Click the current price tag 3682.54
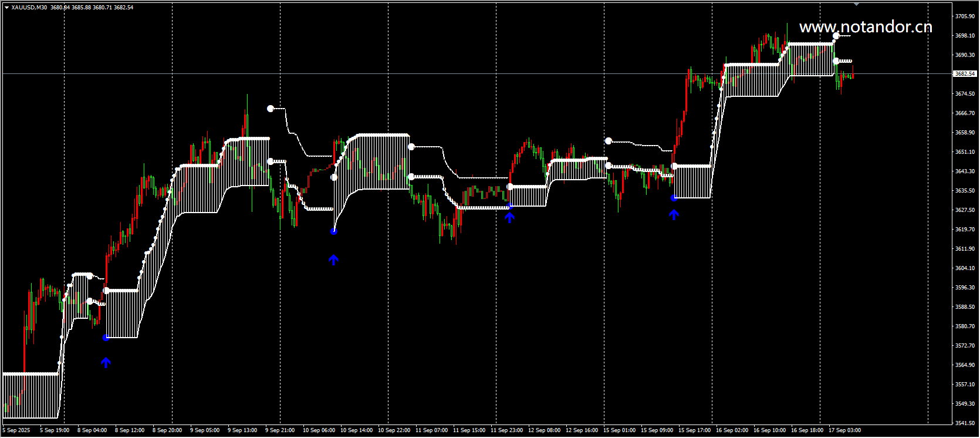 (964, 74)
